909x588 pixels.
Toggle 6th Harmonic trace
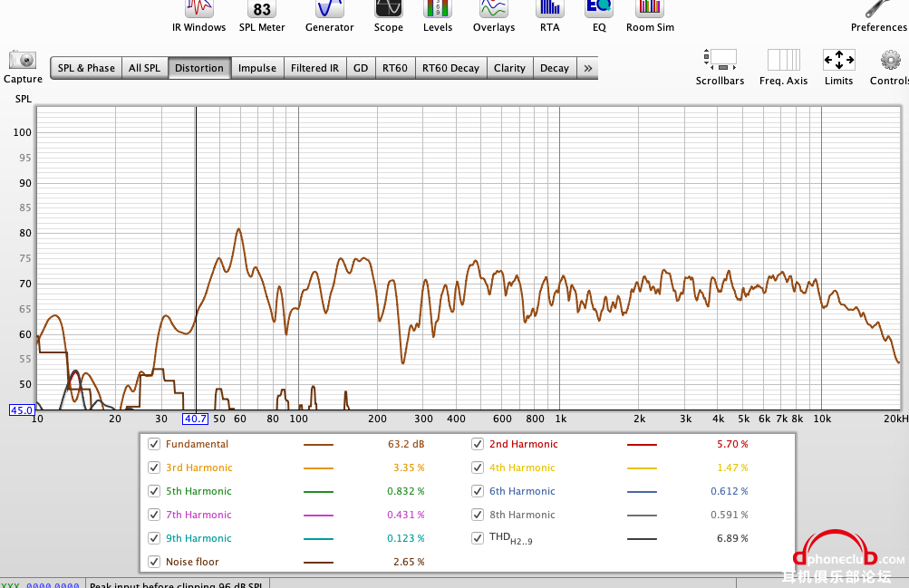(477, 491)
